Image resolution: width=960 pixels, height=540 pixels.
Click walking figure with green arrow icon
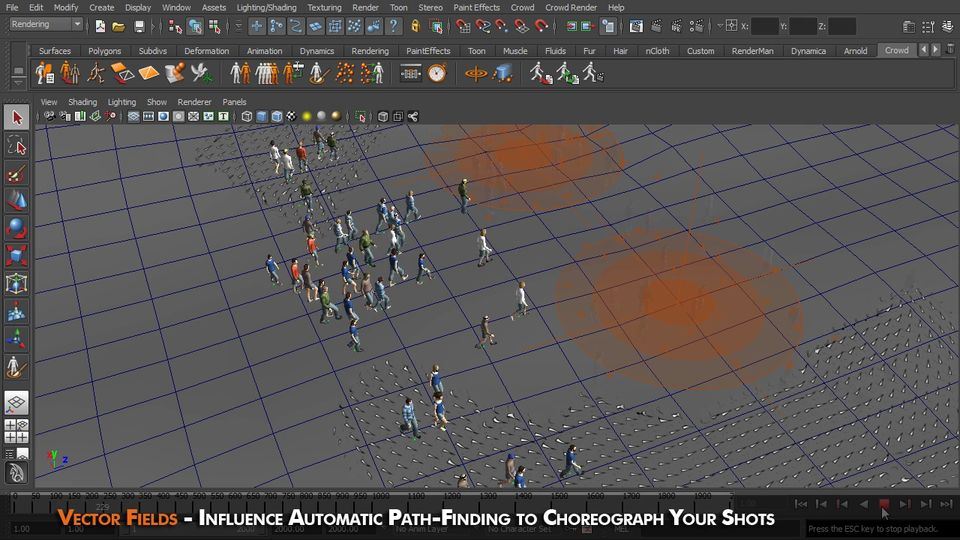pos(567,73)
